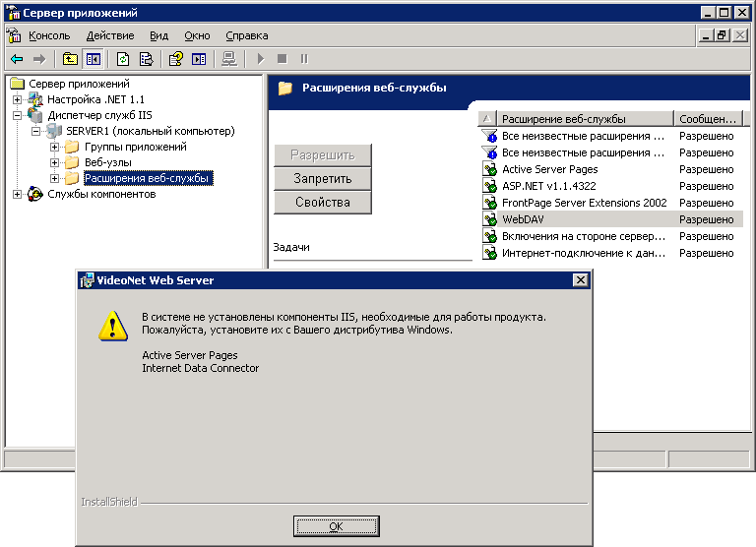756x547 pixels.
Task: Select Диспетчер служб IIS tree item
Action: pos(99,116)
